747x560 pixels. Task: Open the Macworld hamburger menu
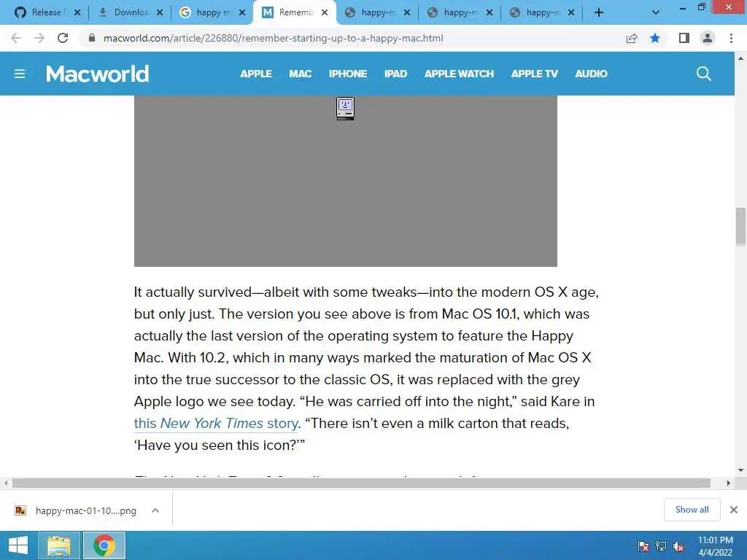[20, 74]
